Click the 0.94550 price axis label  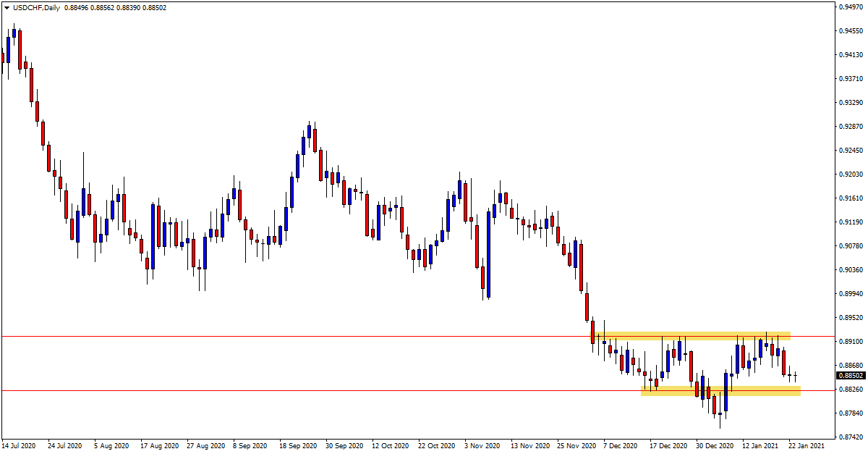coord(851,31)
